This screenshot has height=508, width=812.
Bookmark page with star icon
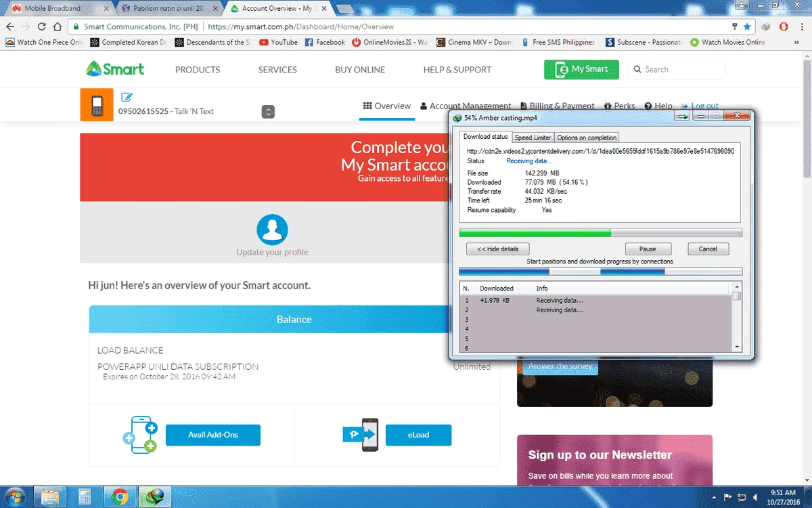tap(747, 26)
